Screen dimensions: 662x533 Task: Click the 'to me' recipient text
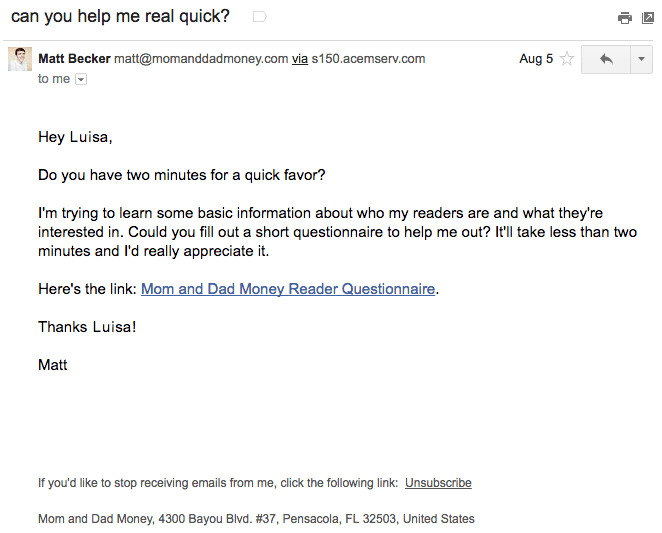pyautogui.click(x=54, y=79)
